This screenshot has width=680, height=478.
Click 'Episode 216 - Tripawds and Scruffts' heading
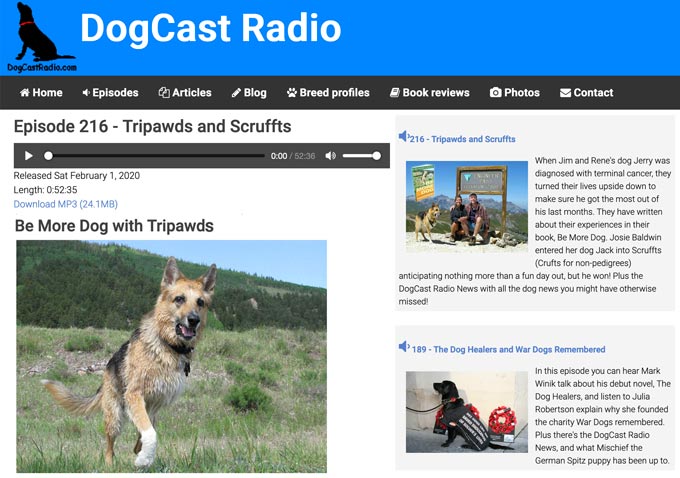pyautogui.click(x=153, y=127)
